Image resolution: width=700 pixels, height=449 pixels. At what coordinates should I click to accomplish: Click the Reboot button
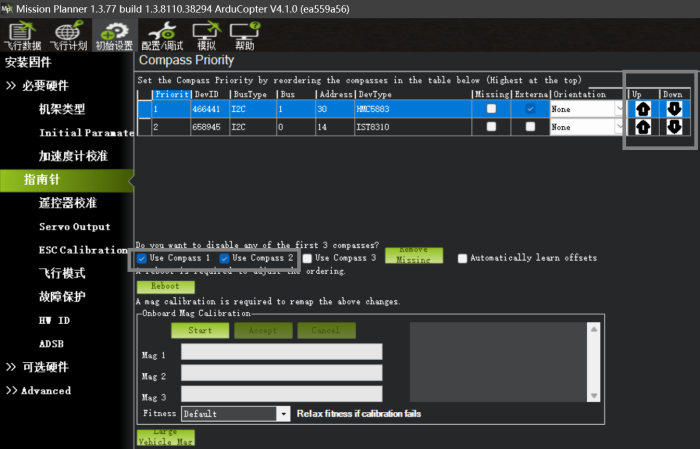[x=166, y=286]
